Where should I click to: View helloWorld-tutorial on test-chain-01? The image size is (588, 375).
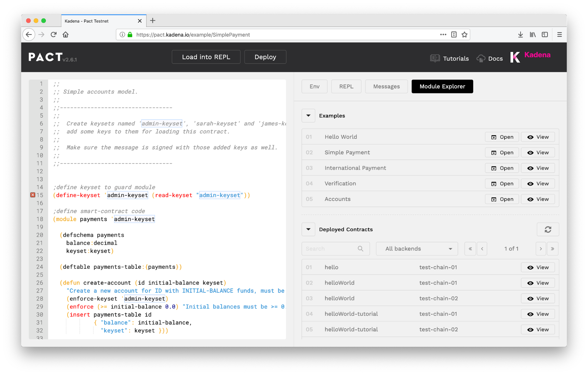538,314
